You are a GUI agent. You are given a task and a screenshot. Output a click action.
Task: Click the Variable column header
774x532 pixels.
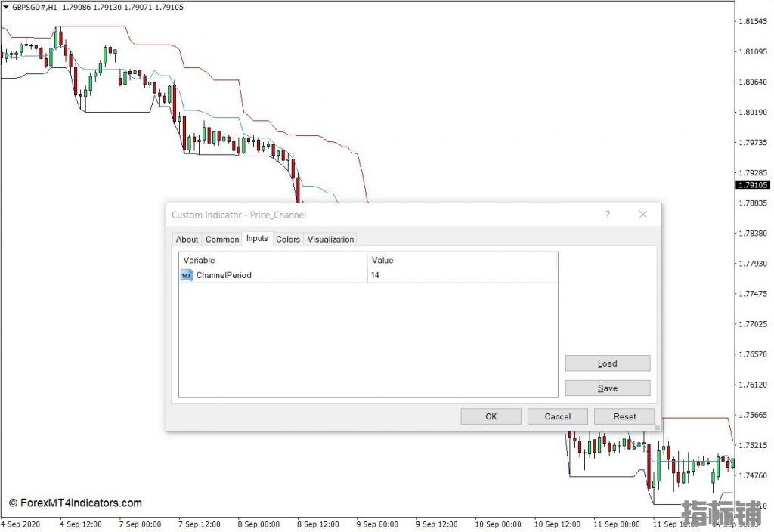coord(273,260)
